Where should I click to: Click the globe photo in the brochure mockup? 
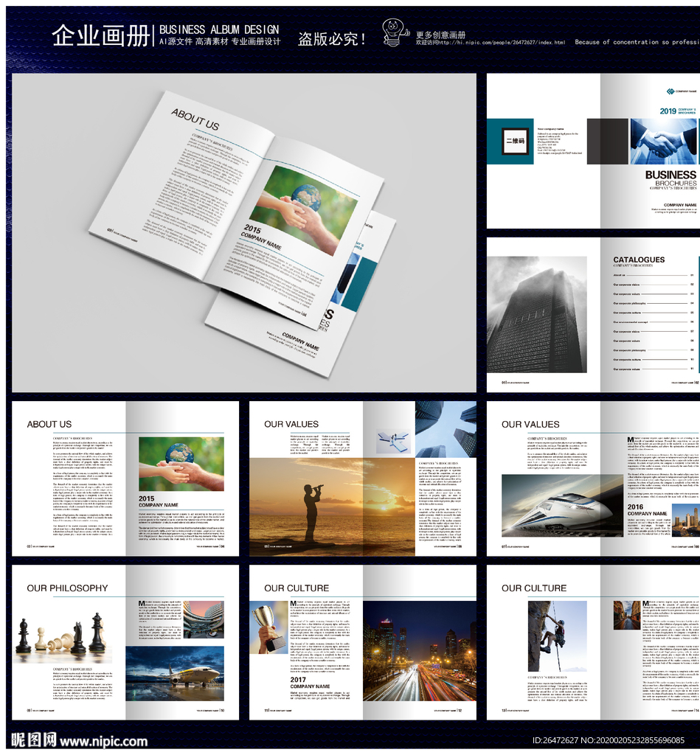(305, 210)
